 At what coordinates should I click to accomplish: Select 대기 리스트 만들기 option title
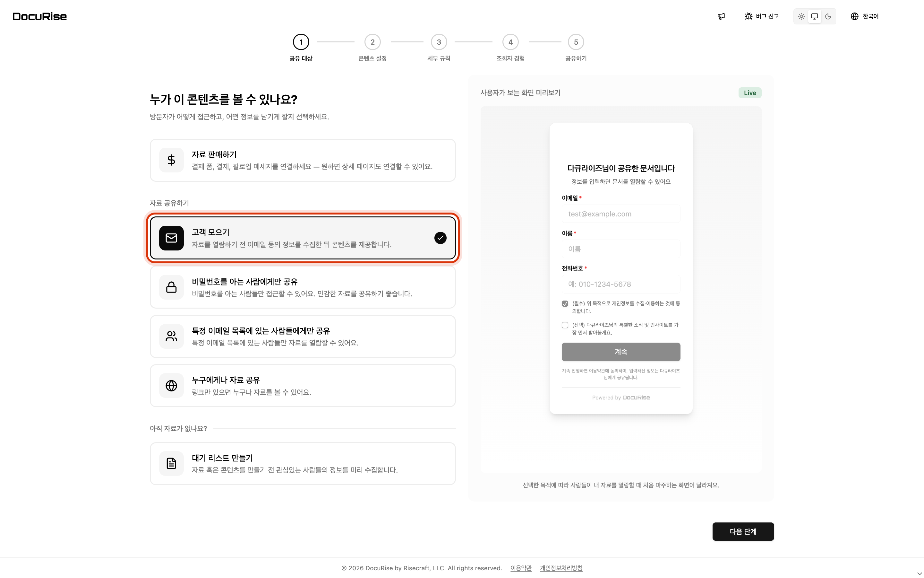[222, 458]
